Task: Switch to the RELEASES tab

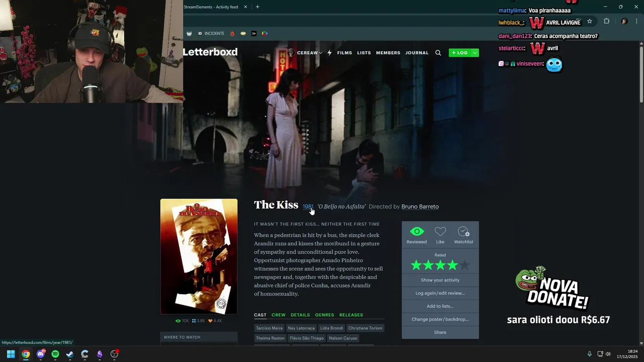Action: [351, 315]
